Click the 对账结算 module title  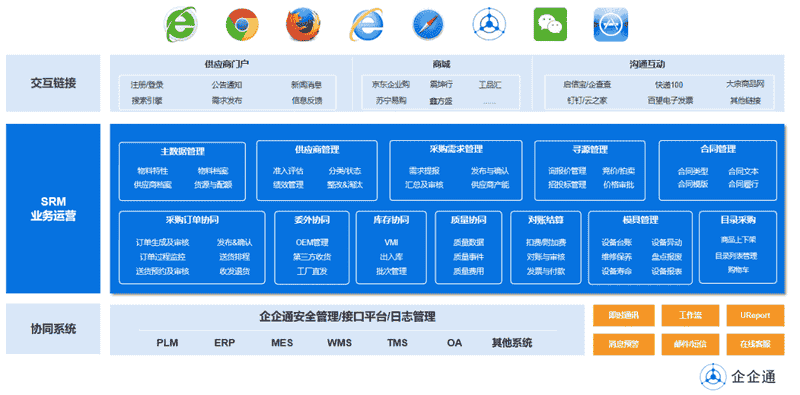coord(546,220)
